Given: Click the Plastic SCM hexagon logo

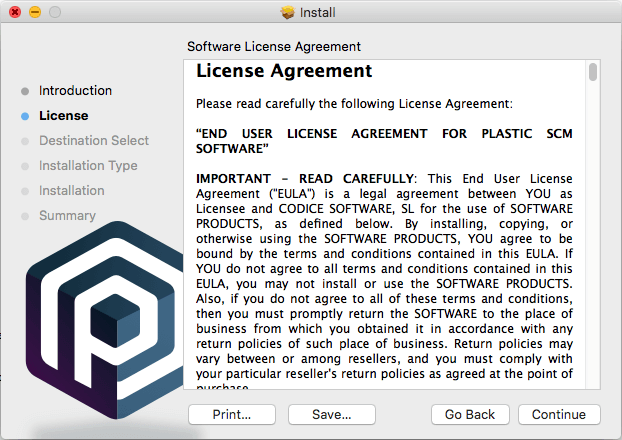Looking at the screenshot, I should pyautogui.click(x=105, y=320).
